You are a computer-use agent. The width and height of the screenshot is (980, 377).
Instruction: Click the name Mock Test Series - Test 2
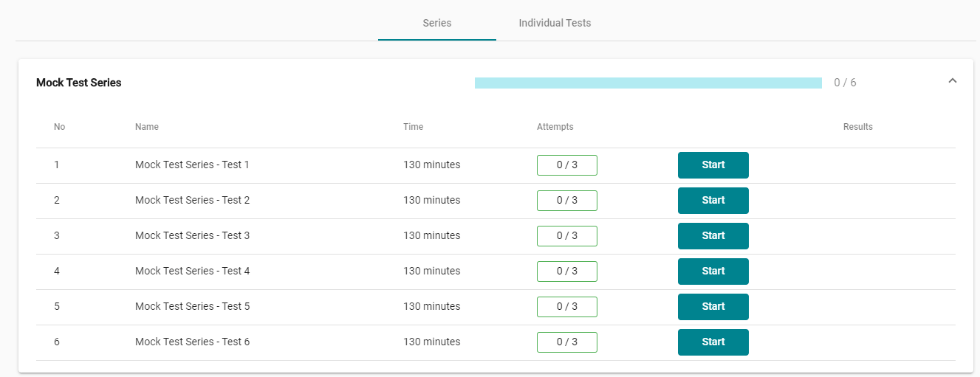pos(192,201)
